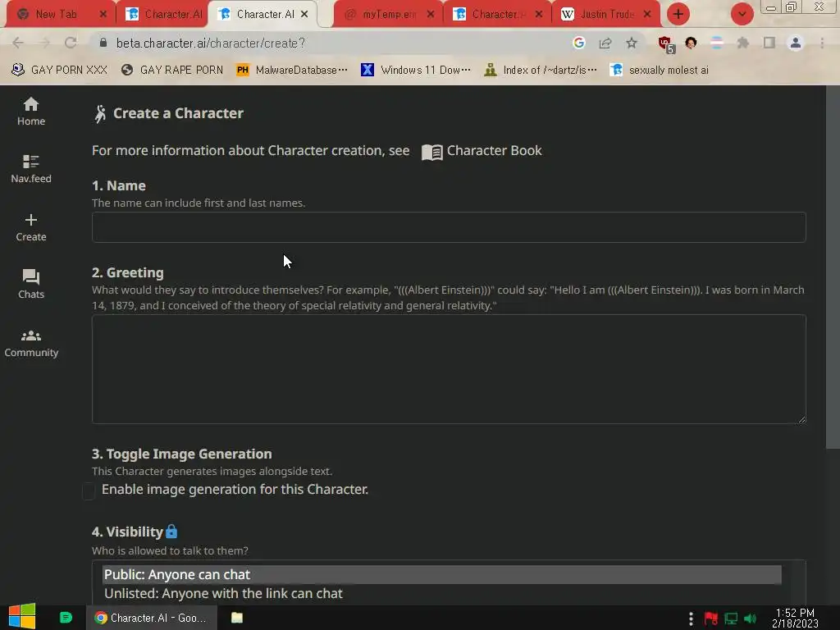Screen dimensions: 840x630
Task: Open the Windows 11 Dow bookmark
Action: pos(416,71)
